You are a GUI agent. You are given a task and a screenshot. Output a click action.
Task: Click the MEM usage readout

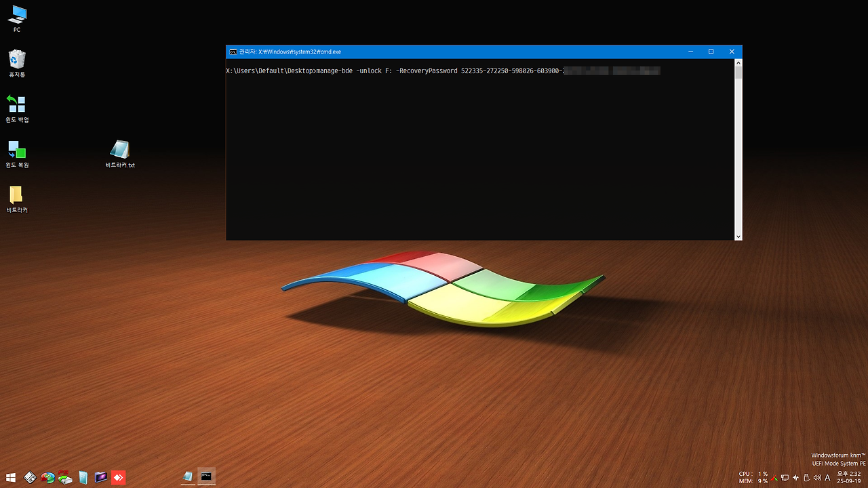click(x=753, y=481)
